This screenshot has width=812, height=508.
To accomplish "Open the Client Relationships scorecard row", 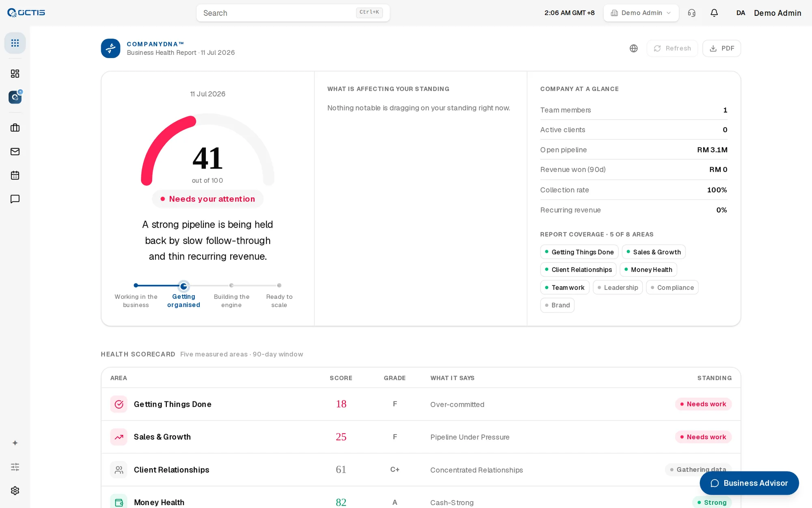I will click(421, 470).
